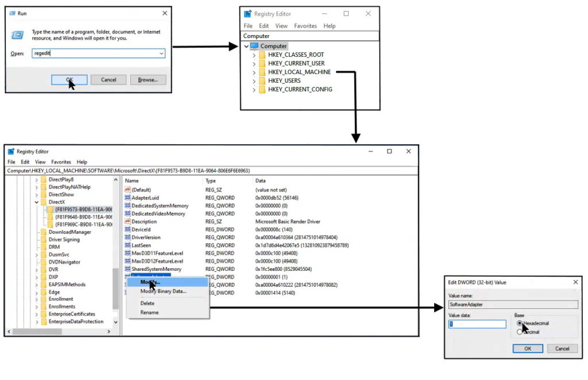Open Help menu in small Registry Editor
The height and width of the screenshot is (380, 588).
pyautogui.click(x=329, y=26)
